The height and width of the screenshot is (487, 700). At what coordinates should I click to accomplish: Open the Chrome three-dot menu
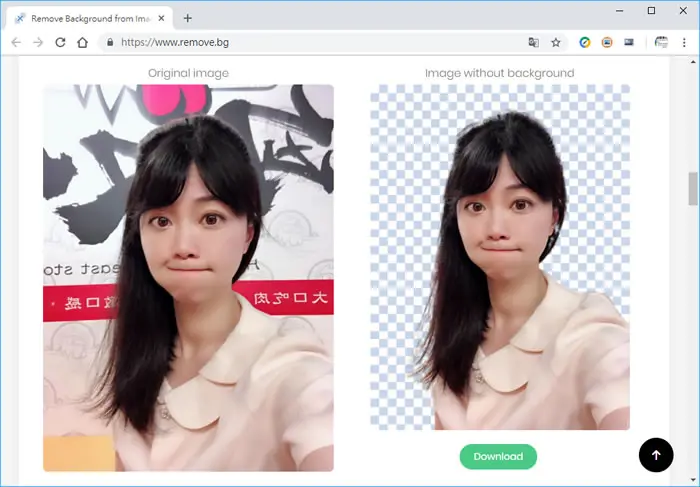point(684,42)
